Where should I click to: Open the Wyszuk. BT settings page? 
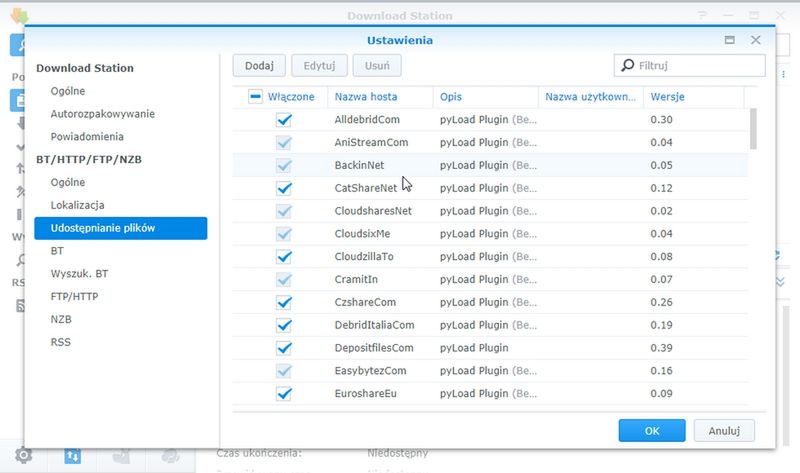(x=79, y=273)
